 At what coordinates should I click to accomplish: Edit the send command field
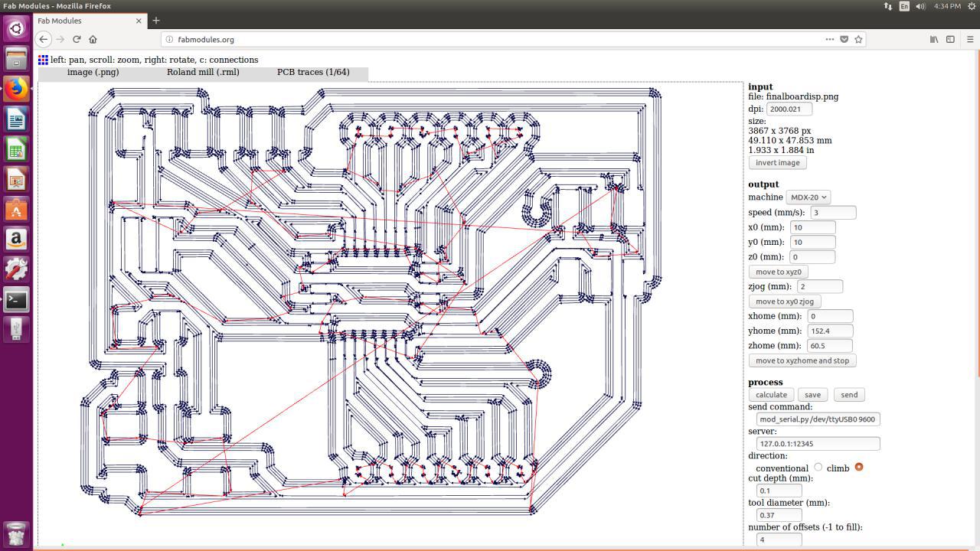click(x=818, y=419)
